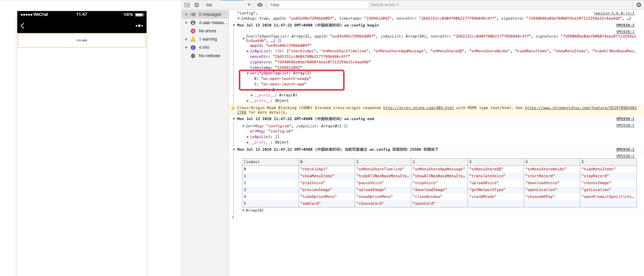This screenshot has width=644, height=276.
Task: Open the Default levels dropdown
Action: (384, 5)
